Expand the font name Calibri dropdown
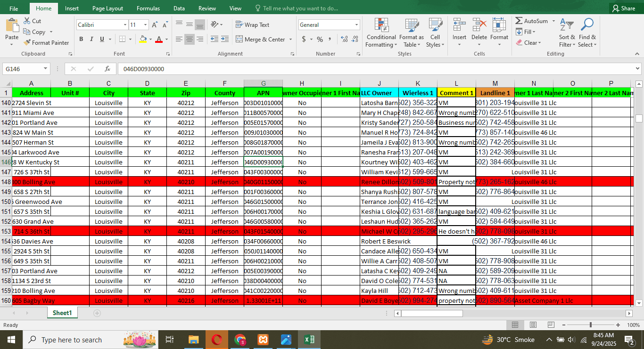 click(125, 25)
